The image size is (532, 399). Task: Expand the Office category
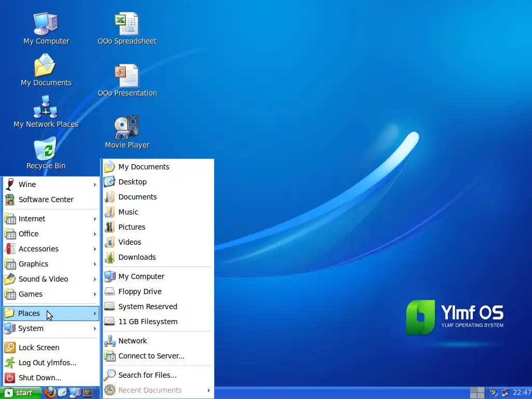51,234
